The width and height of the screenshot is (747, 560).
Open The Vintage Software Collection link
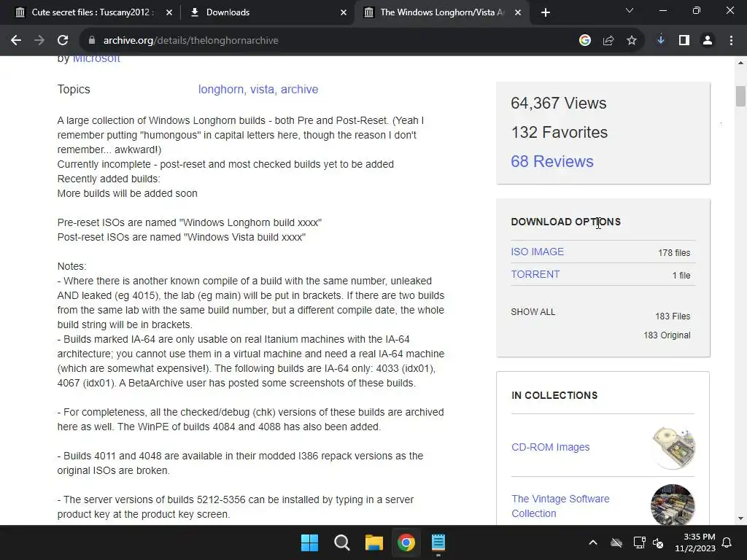(560, 506)
